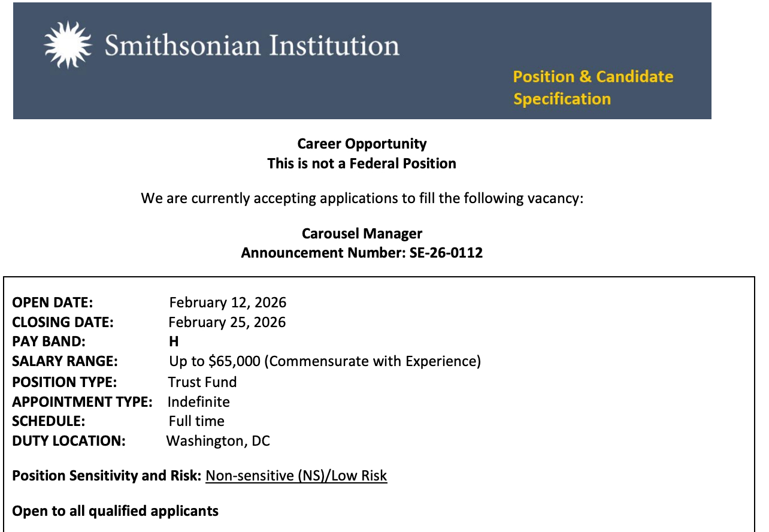This screenshot has width=769, height=532.
Task: Select the yellow Position & Candidate Specification heading
Action: pyautogui.click(x=592, y=87)
